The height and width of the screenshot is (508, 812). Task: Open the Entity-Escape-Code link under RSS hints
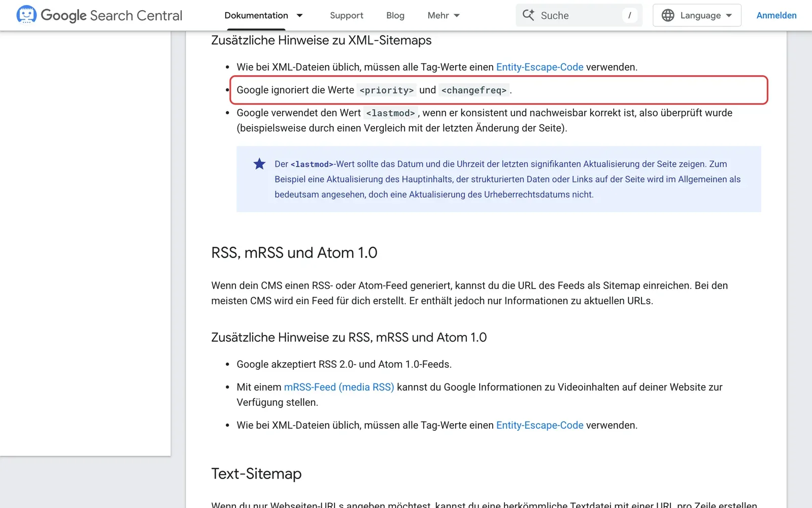pyautogui.click(x=540, y=425)
